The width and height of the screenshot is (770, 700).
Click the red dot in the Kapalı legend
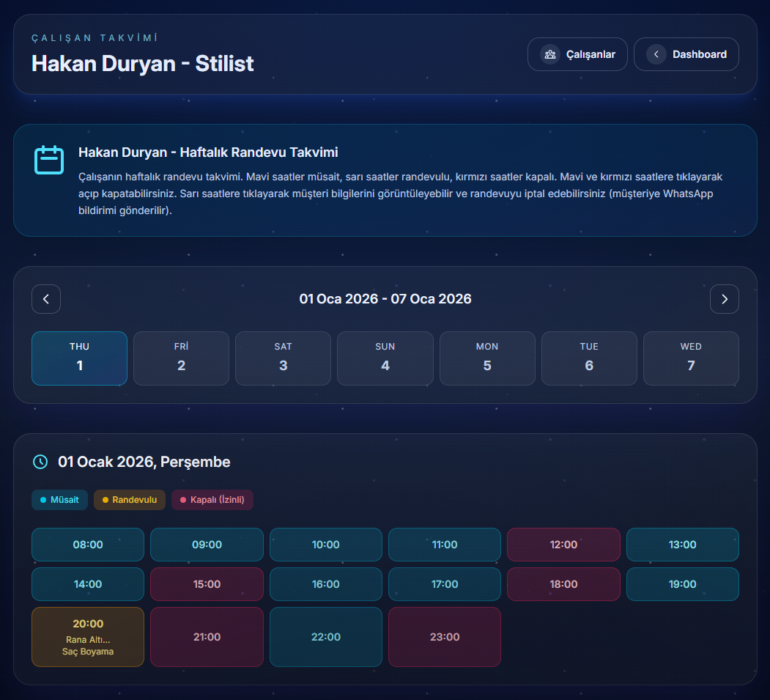point(182,499)
